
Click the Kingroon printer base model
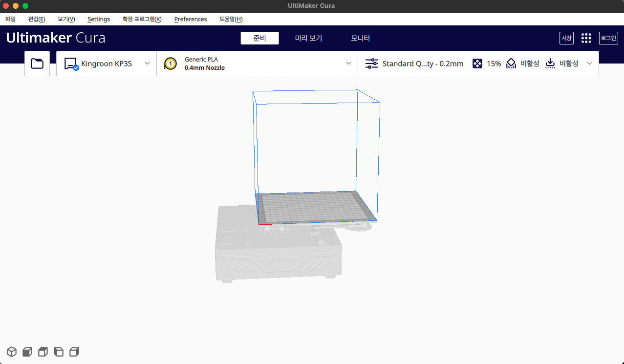tap(278, 243)
